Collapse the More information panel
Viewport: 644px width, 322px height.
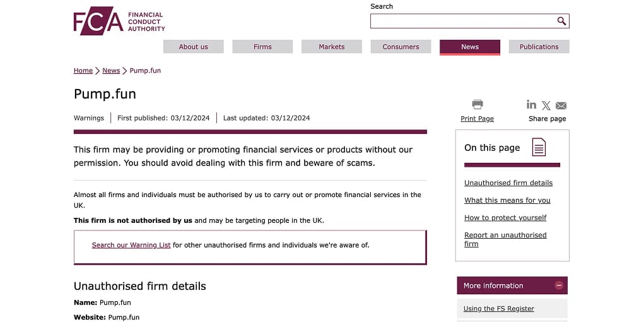[x=559, y=285]
